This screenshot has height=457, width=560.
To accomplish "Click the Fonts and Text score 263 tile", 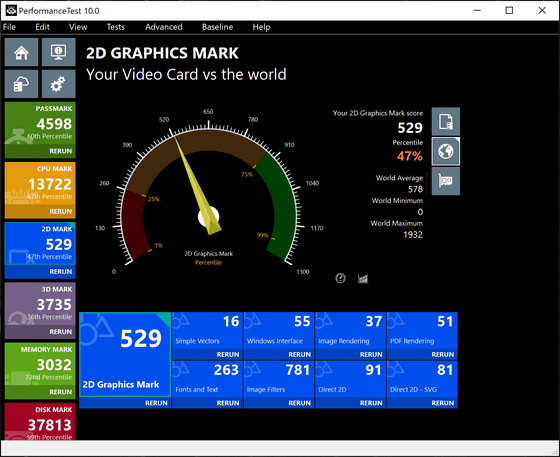I will (x=207, y=379).
